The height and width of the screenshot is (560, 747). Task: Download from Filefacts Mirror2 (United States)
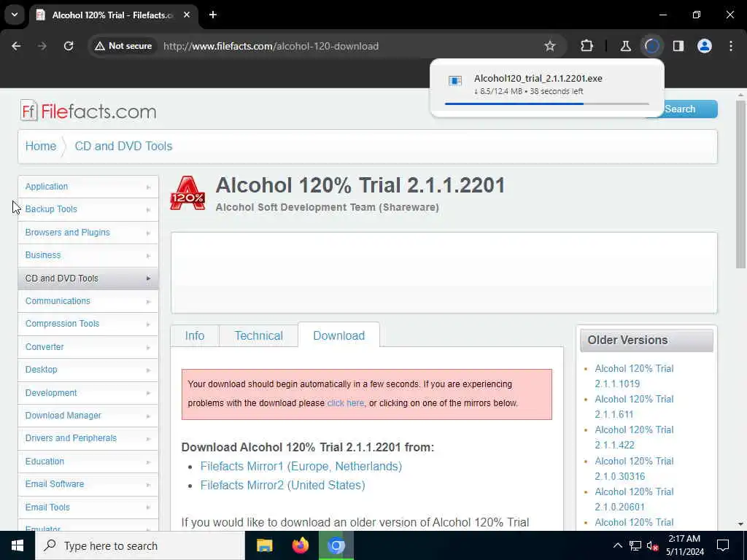coord(282,485)
